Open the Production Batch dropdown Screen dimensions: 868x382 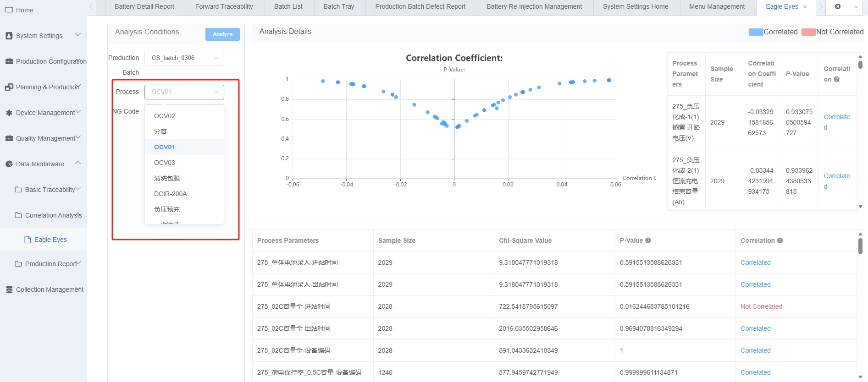pos(184,58)
